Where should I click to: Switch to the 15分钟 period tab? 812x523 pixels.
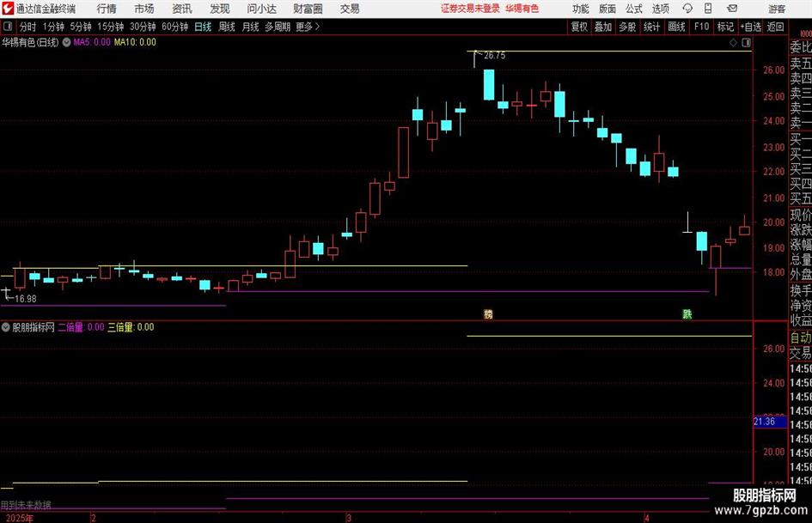point(110,27)
